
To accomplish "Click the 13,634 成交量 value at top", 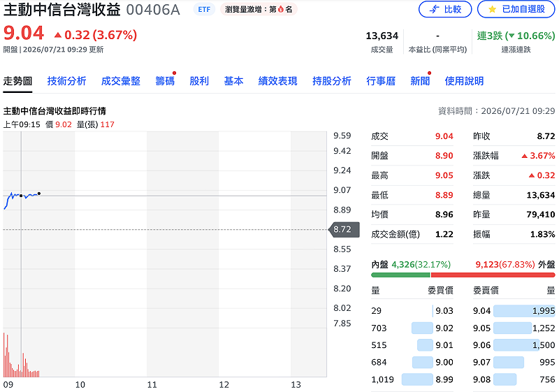I will click(382, 36).
